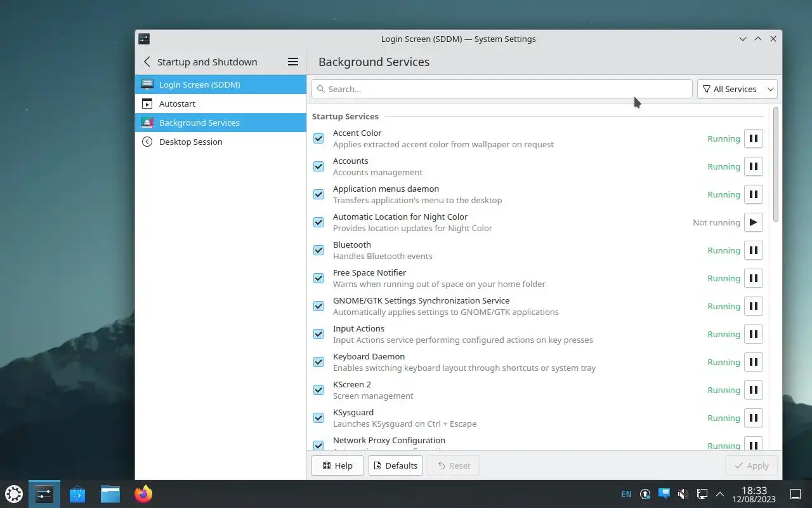Select Background Services in sidebar

click(x=221, y=123)
